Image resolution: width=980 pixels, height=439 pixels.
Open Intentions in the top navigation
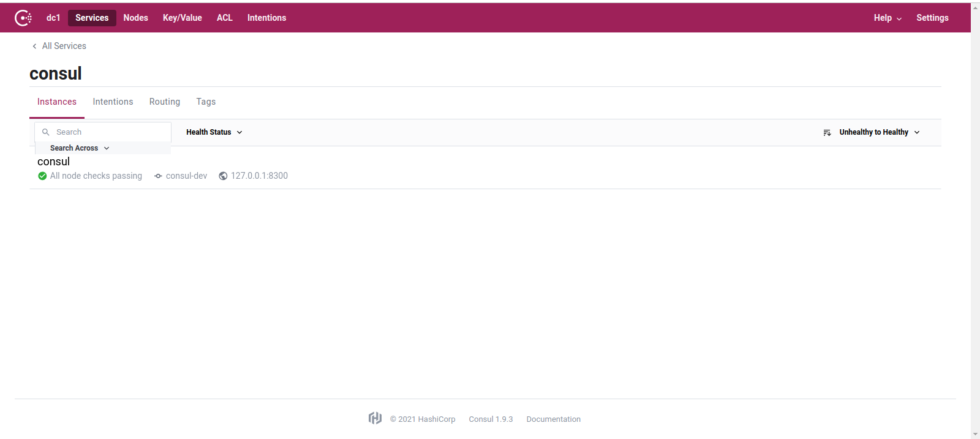click(266, 18)
